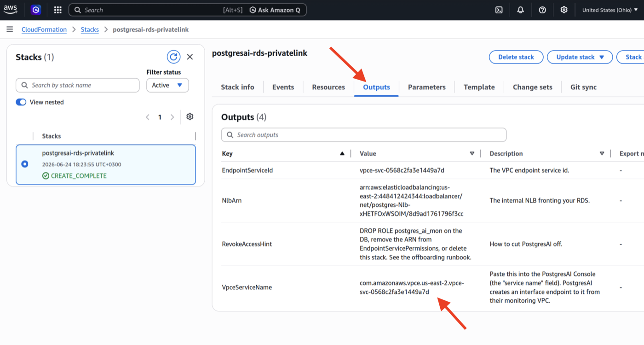The height and width of the screenshot is (345, 644).
Task: Open the AWS home logo
Action: 11,10
